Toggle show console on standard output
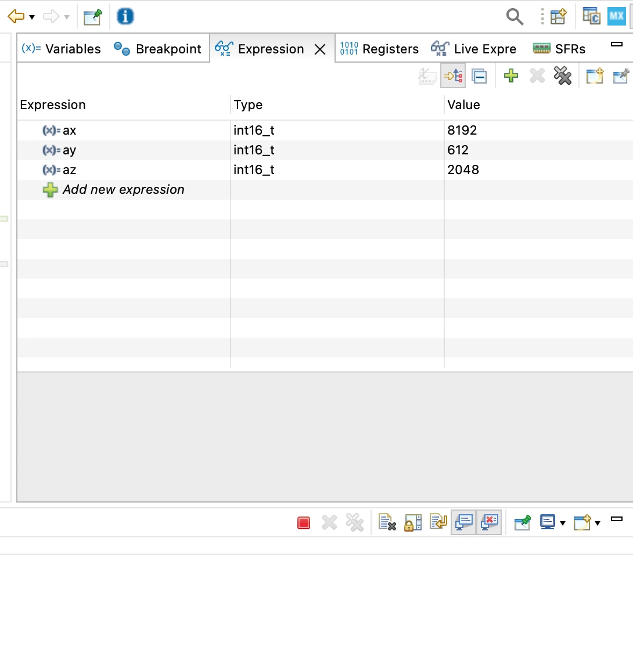The width and height of the screenshot is (633, 672). click(x=463, y=522)
